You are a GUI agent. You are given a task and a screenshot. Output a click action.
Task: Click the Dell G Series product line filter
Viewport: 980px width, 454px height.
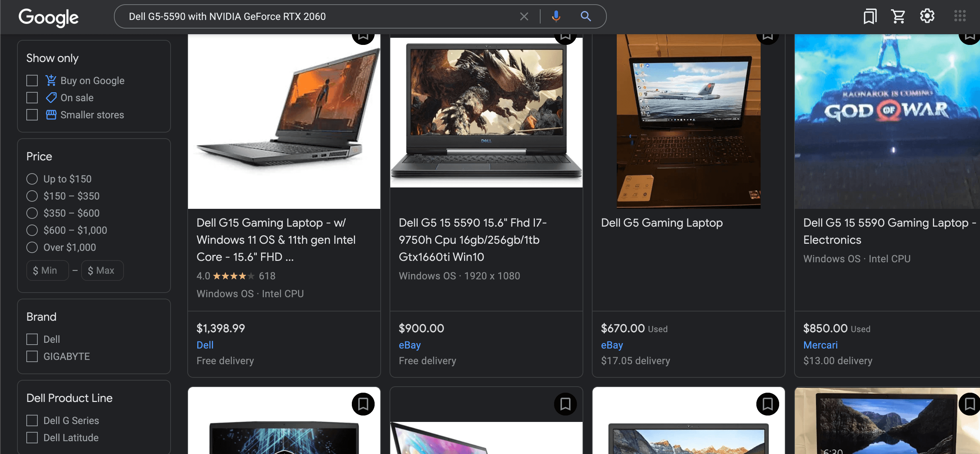[32, 420]
